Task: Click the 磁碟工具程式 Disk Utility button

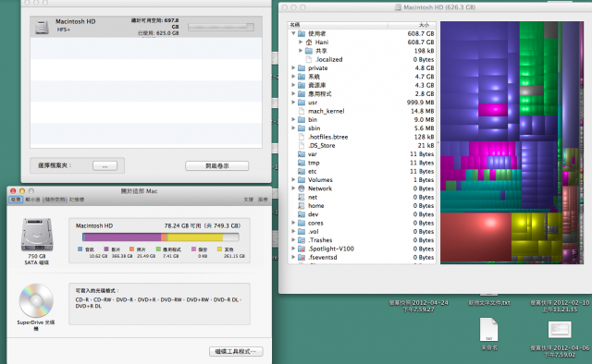Action: [236, 352]
